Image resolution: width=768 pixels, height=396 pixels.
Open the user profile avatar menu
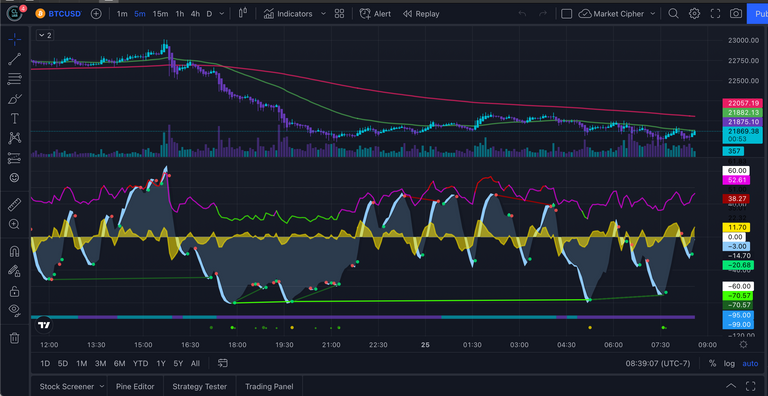coord(15,13)
